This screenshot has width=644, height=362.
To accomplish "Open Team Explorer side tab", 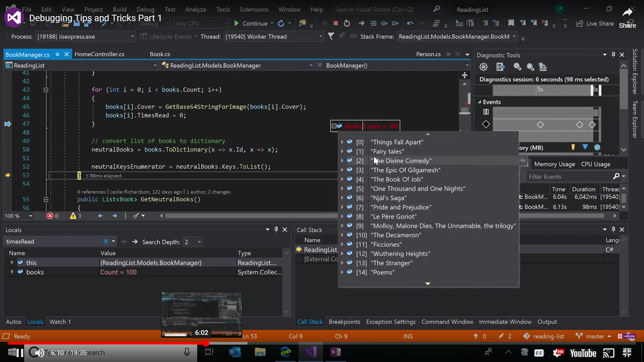I will pyautogui.click(x=635, y=119).
